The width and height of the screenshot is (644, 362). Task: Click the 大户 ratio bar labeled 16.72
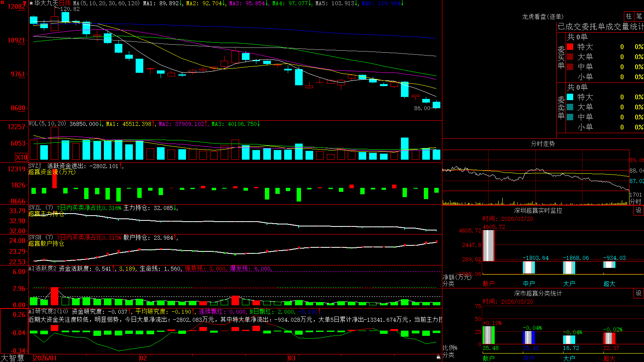569,340
